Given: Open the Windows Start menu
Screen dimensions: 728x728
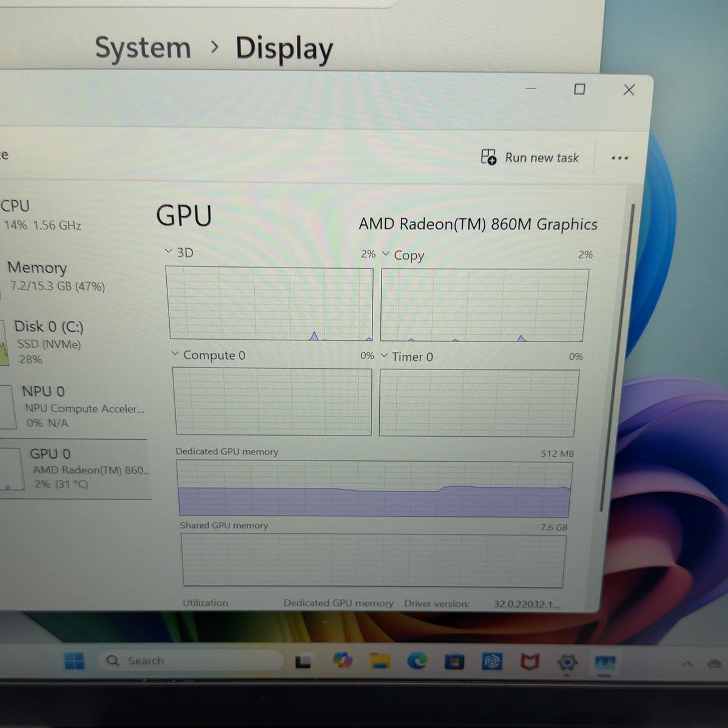Looking at the screenshot, I should pos(75,661).
